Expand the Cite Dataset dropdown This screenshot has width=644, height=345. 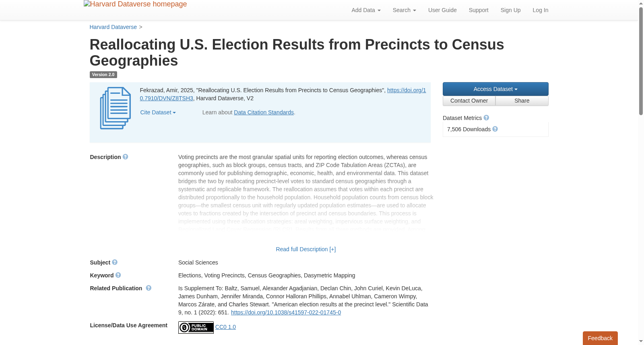tap(158, 113)
